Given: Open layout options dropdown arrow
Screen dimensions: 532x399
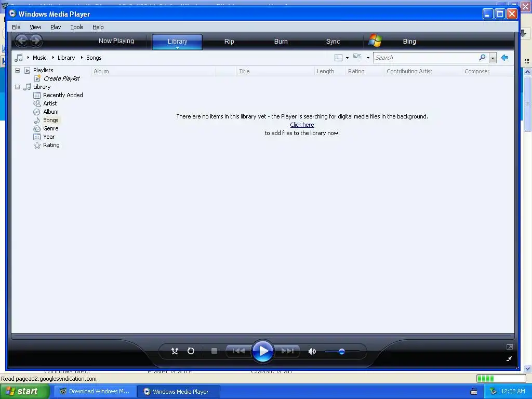Looking at the screenshot, I should tap(347, 58).
